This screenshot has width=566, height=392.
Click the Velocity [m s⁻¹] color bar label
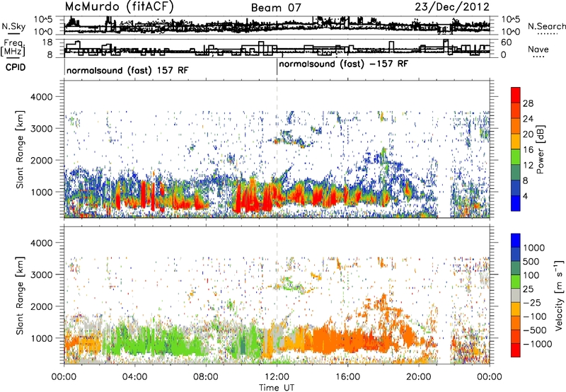click(x=559, y=295)
